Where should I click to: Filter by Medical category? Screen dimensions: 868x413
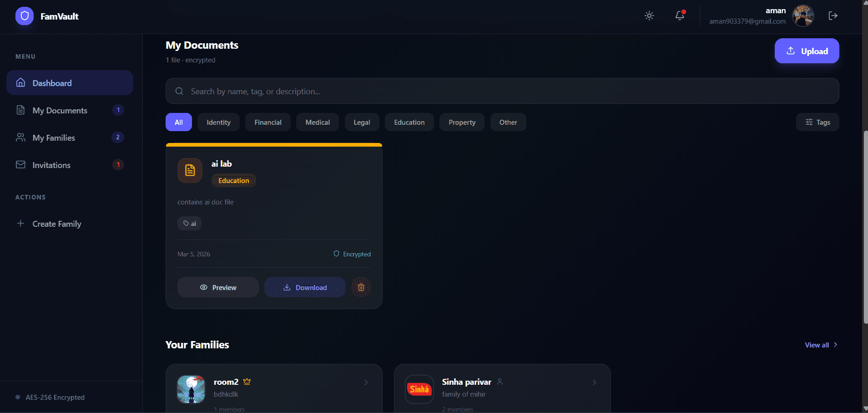(x=318, y=122)
